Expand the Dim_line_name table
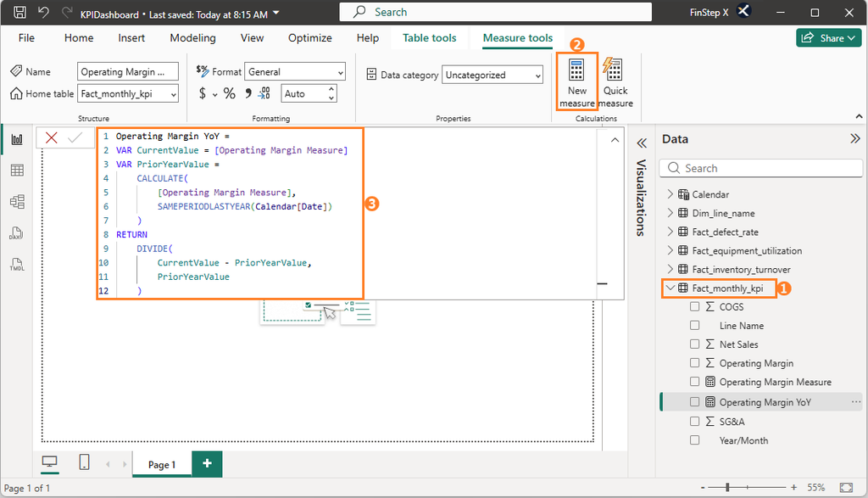 [x=670, y=213]
